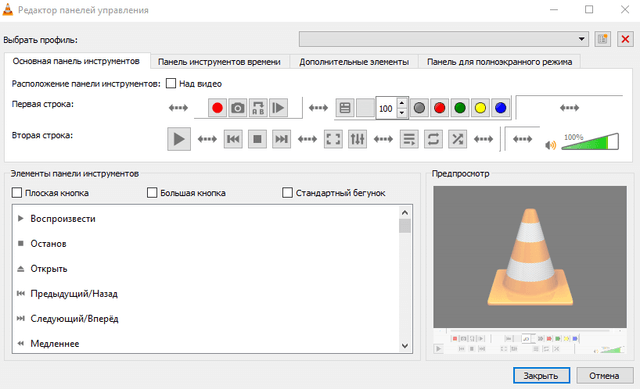Toggle the 'Большая кнопка' checkbox
The width and height of the screenshot is (640, 389).
tap(152, 193)
